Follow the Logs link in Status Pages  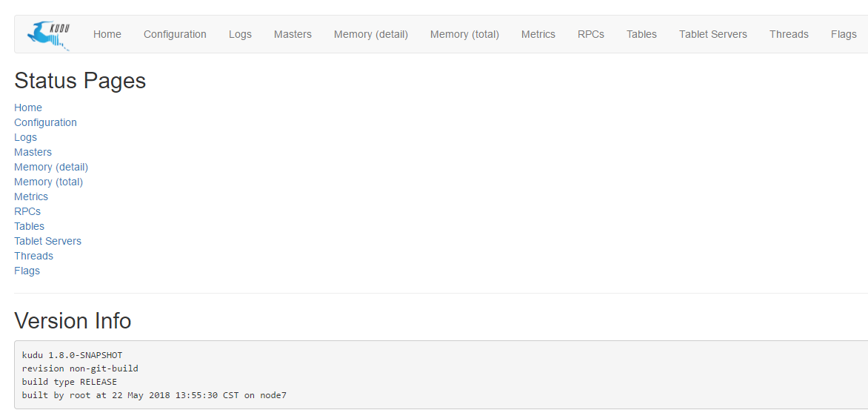coord(25,137)
